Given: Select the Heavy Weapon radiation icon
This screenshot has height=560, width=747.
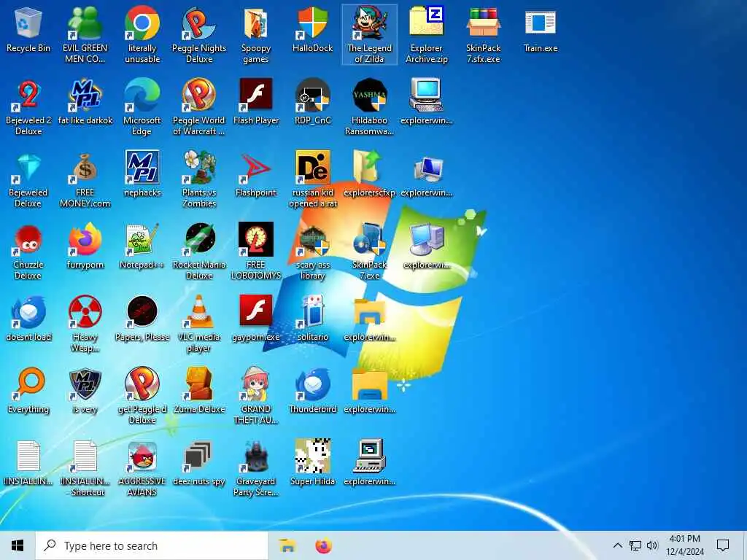Looking at the screenshot, I should tap(85, 312).
